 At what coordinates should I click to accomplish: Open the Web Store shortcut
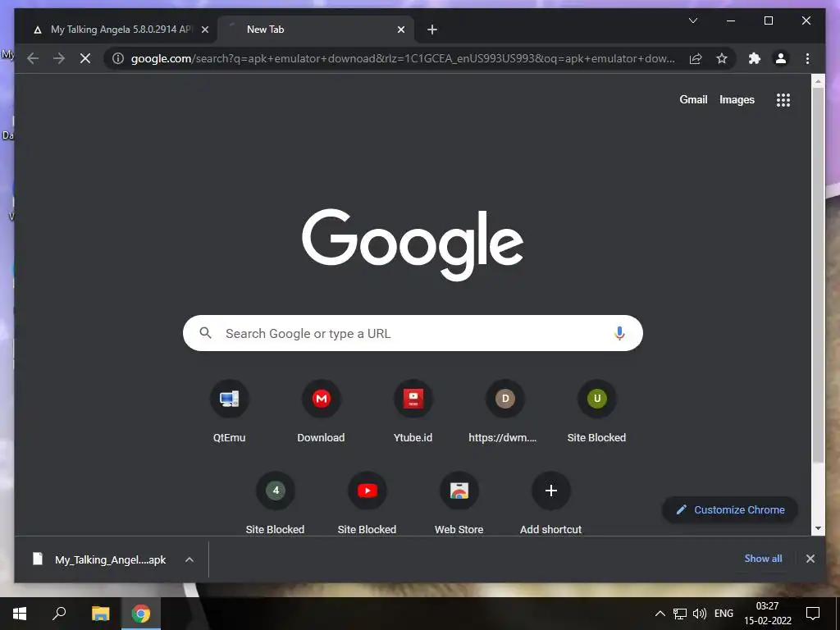point(459,503)
